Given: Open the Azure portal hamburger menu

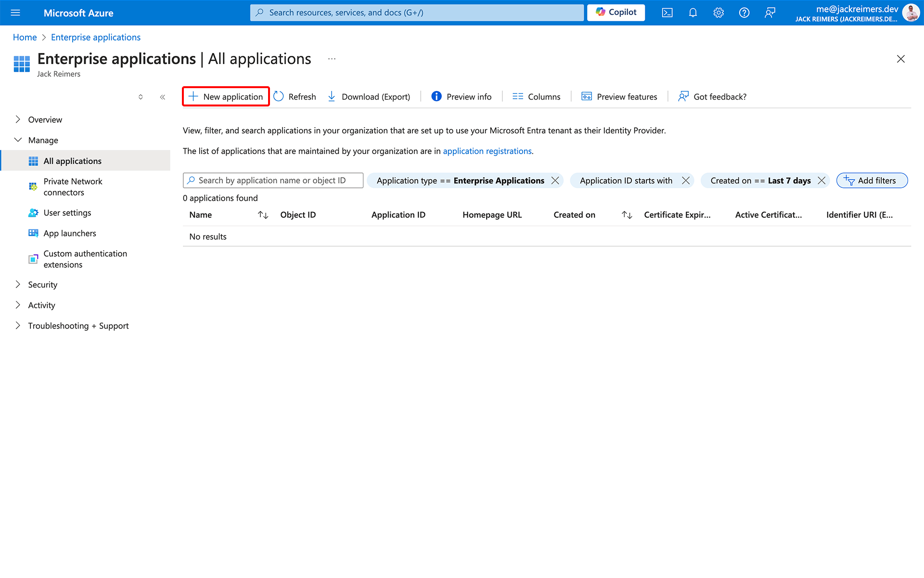Looking at the screenshot, I should coord(15,13).
